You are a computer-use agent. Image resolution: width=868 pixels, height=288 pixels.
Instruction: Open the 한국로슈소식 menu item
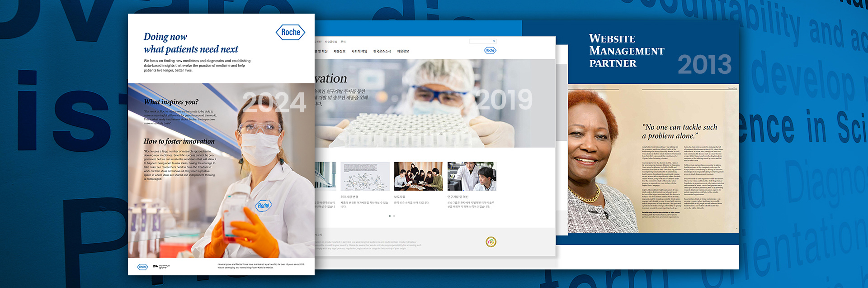pyautogui.click(x=382, y=52)
